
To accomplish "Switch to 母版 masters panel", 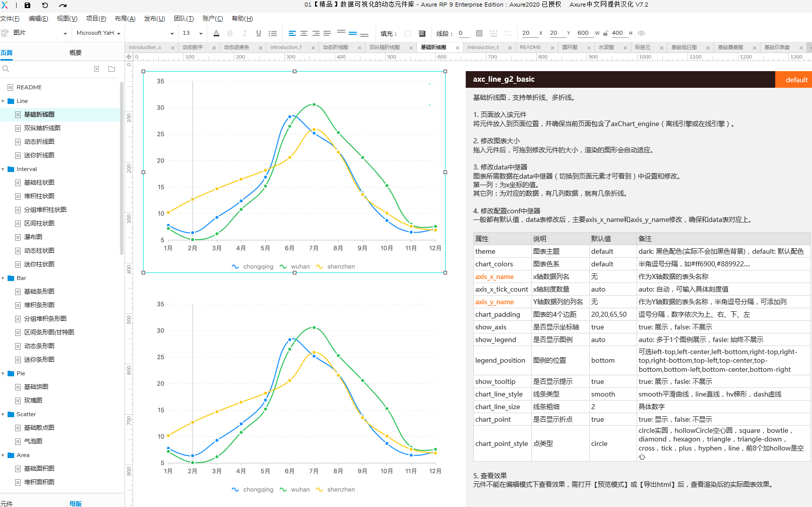I will pos(76,503).
